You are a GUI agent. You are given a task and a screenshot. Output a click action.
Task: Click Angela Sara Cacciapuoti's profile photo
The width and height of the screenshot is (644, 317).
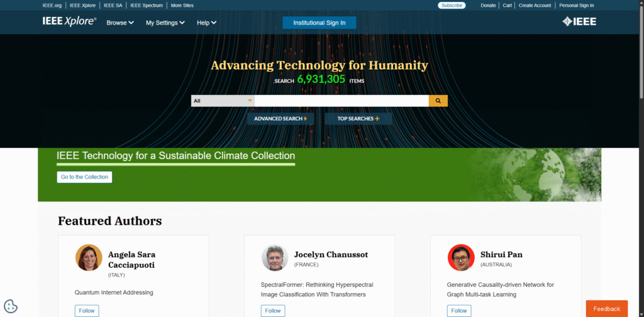[89, 258]
